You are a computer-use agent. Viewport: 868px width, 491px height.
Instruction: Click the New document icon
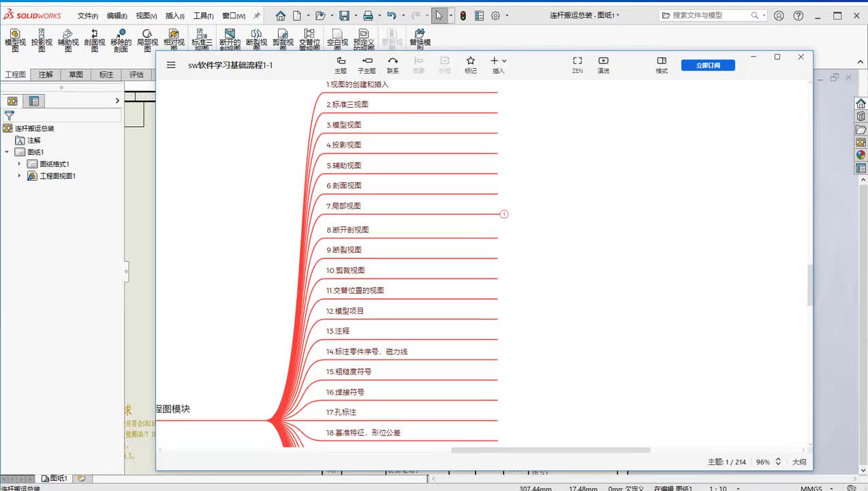297,15
